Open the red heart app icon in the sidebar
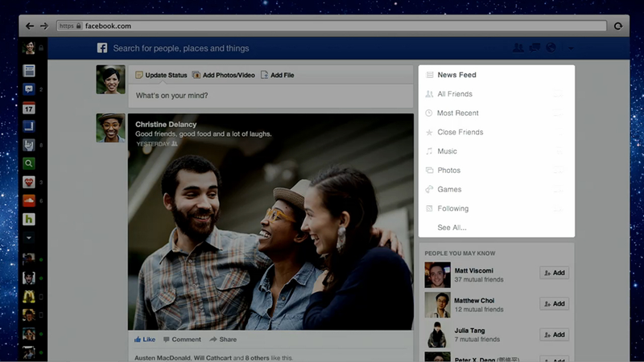 [29, 182]
